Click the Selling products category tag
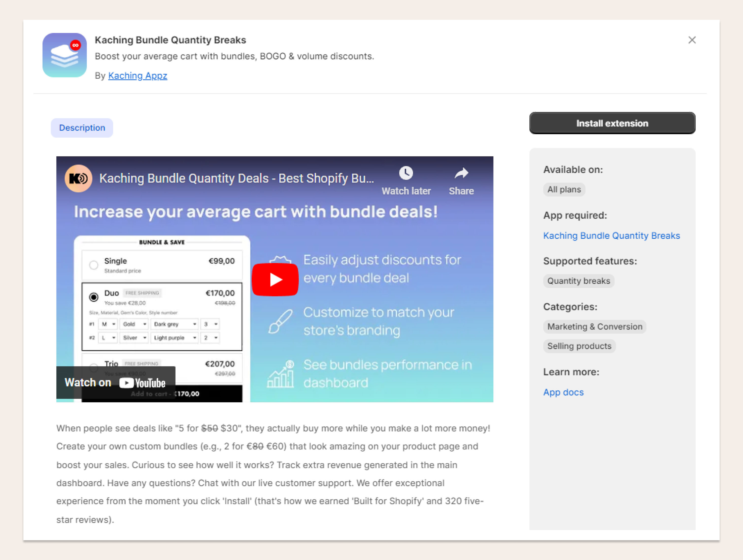 pyautogui.click(x=579, y=346)
